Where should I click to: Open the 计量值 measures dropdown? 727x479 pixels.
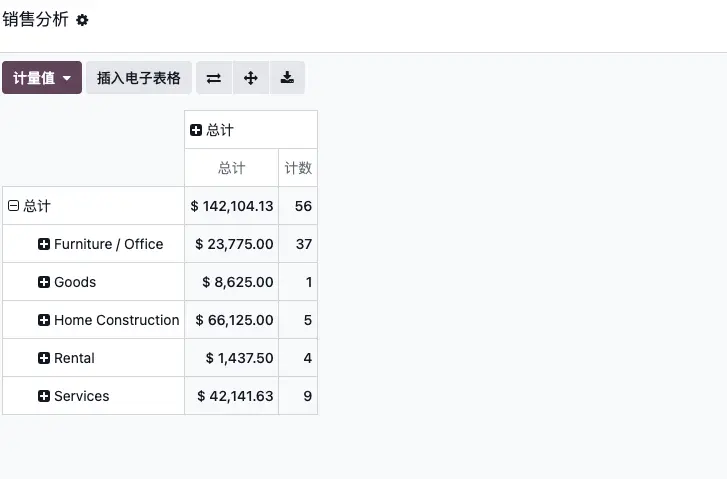(x=42, y=78)
